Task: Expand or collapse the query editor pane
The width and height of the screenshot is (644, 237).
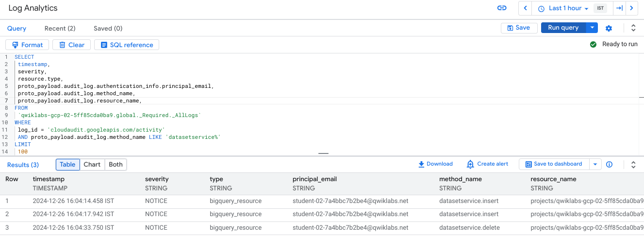Action: click(x=633, y=28)
